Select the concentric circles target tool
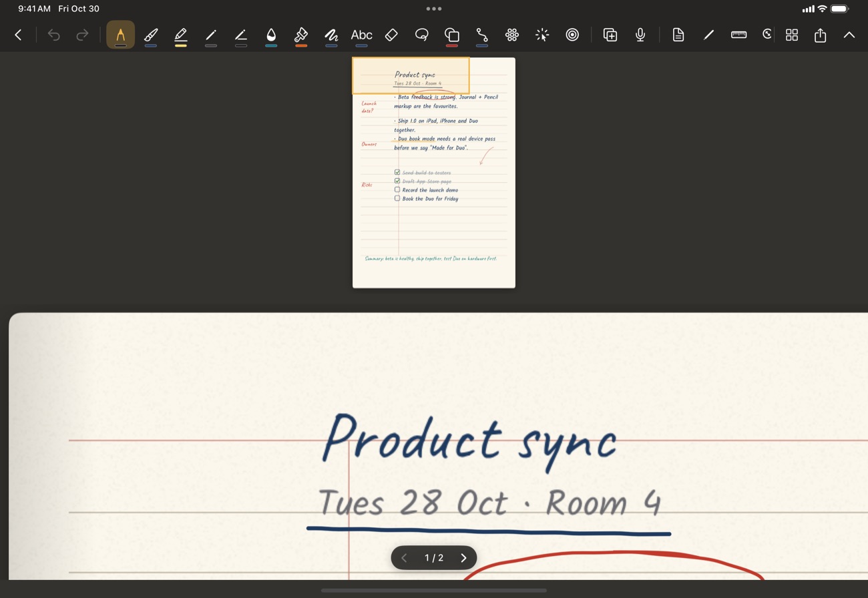 [x=572, y=35]
